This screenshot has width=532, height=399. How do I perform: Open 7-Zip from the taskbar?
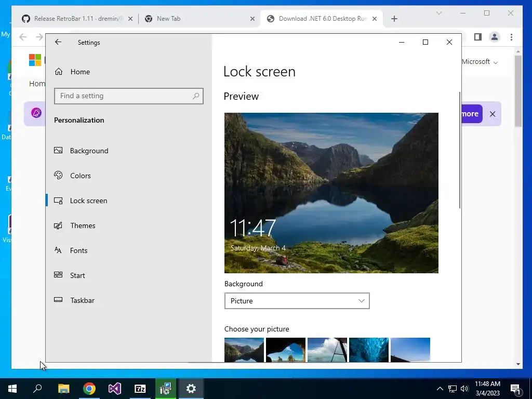[140, 389]
